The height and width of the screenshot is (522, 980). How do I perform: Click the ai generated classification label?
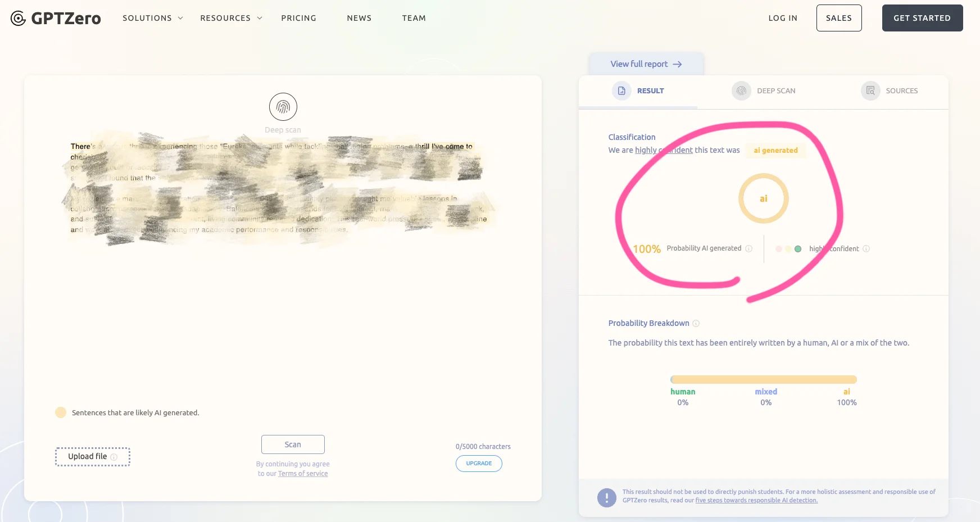[776, 151]
